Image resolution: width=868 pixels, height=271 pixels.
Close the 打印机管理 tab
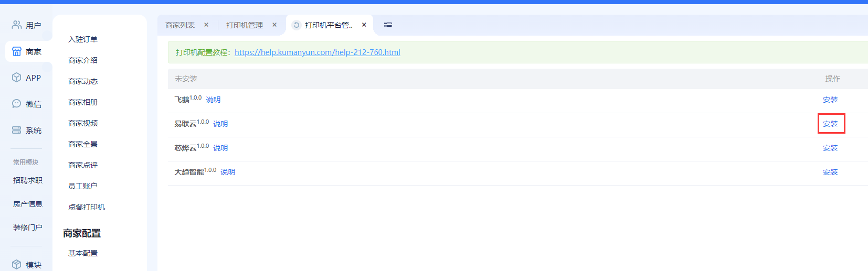(x=274, y=25)
